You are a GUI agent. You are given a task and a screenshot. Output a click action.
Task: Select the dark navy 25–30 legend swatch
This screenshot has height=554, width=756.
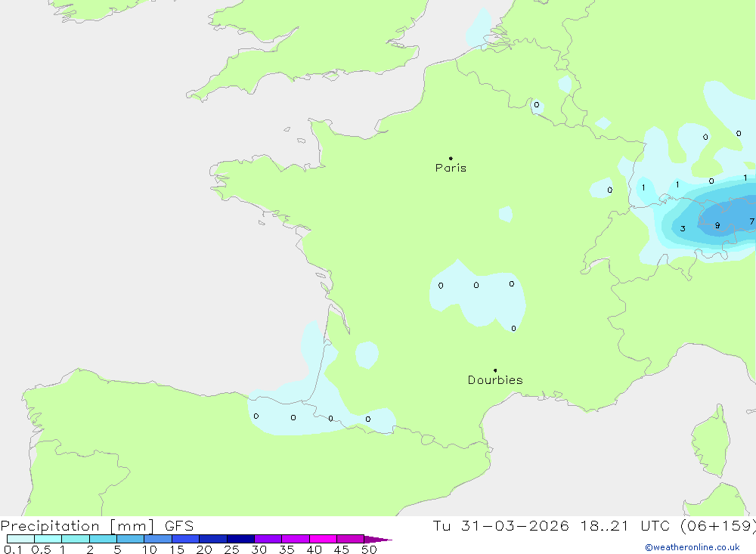click(x=240, y=539)
